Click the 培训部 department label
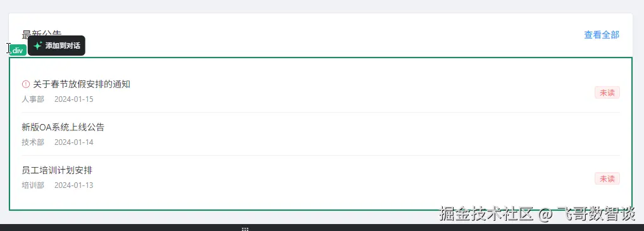 [33, 185]
